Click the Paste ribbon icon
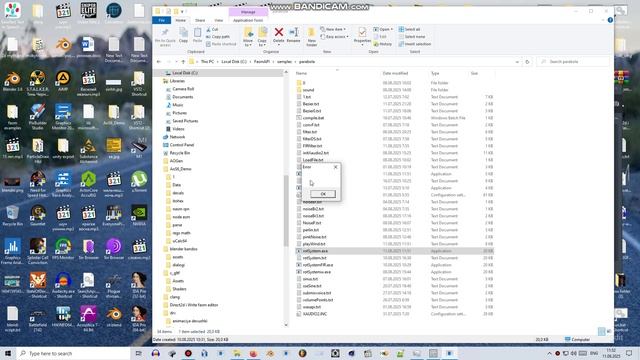Screen dimensions: 640x360 coord(197,36)
